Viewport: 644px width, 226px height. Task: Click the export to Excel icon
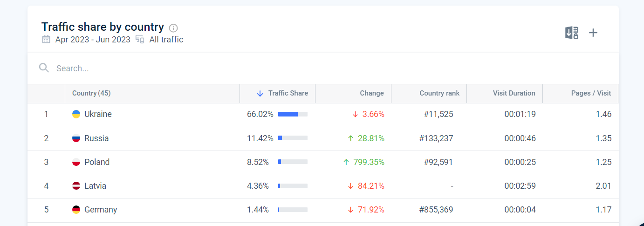(x=572, y=33)
